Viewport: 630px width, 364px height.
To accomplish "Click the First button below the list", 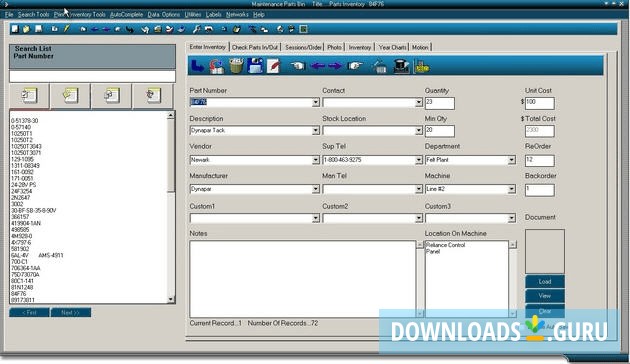I will (29, 313).
